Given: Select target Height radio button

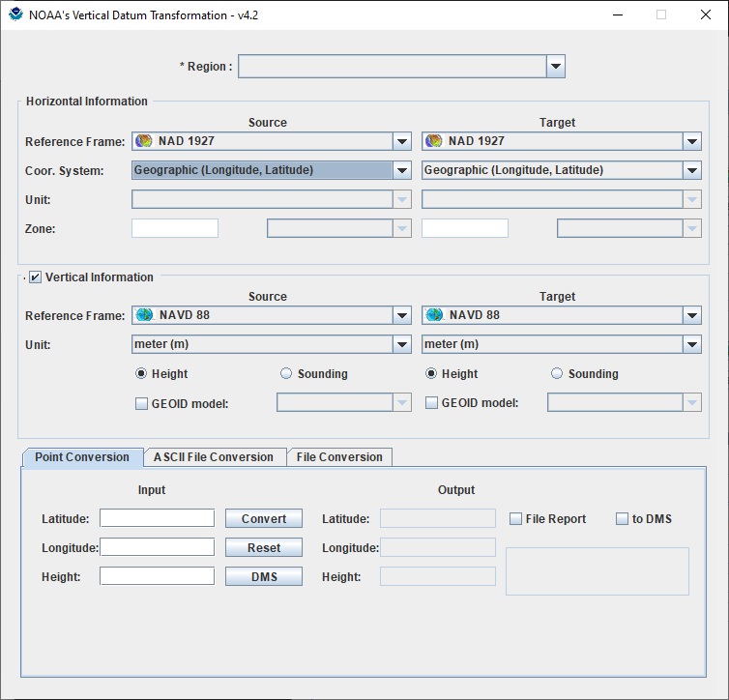Looking at the screenshot, I should (x=431, y=373).
